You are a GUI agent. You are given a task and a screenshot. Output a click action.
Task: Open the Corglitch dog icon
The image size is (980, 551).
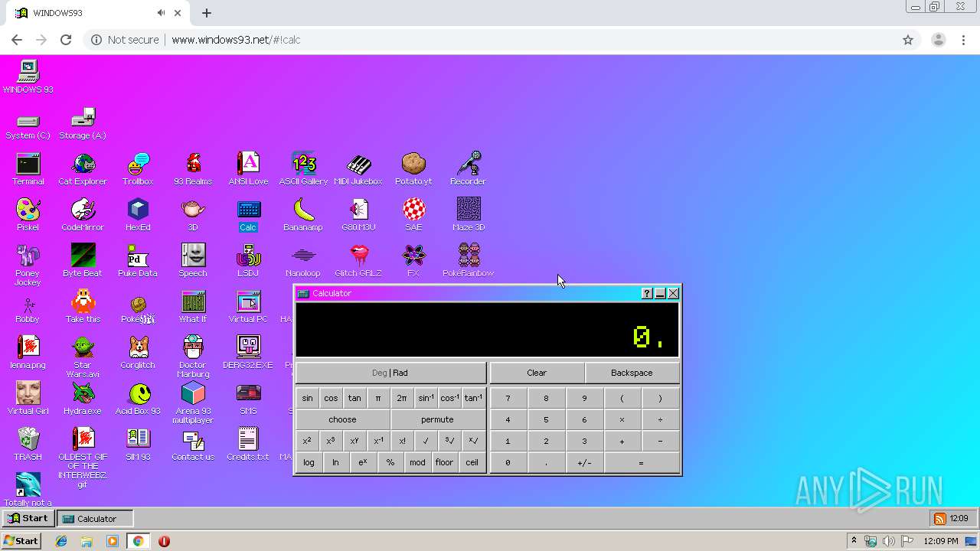coord(138,353)
